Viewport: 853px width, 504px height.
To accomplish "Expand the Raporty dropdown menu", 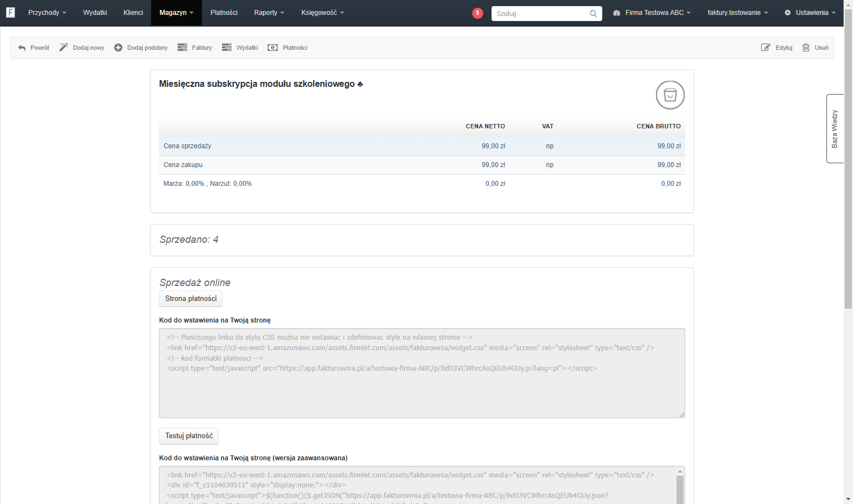I will coord(269,13).
